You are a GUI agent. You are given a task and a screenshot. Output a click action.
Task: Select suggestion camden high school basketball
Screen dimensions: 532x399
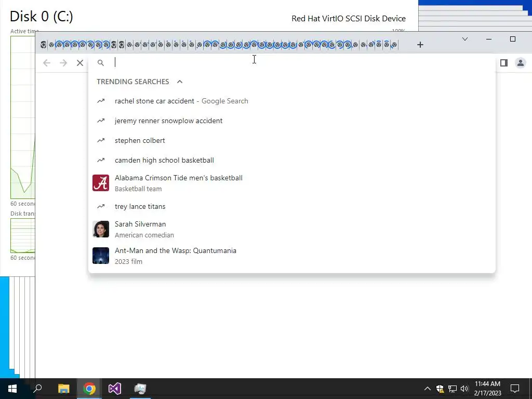(x=292, y=160)
